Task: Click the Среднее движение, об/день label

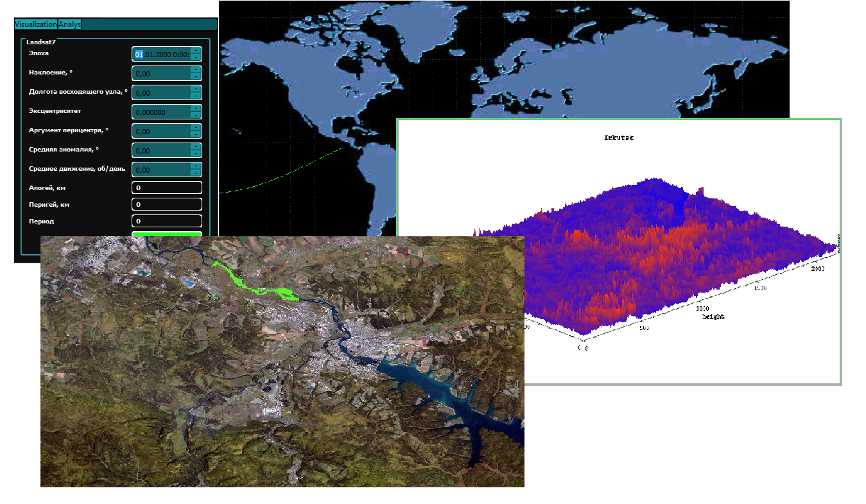Action: point(76,169)
